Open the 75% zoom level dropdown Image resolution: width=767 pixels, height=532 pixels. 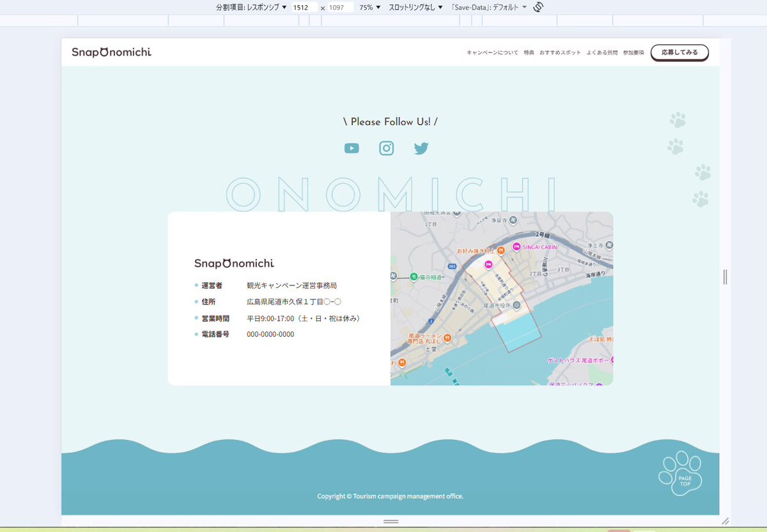[369, 7]
